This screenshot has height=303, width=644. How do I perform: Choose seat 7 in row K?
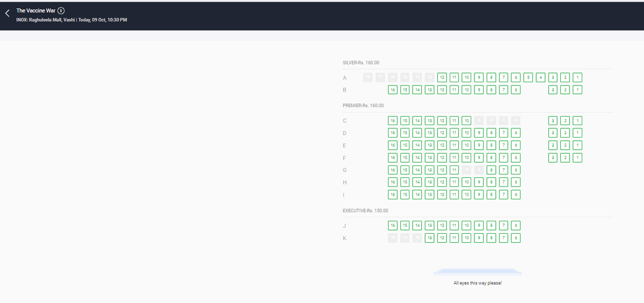pyautogui.click(x=504, y=237)
